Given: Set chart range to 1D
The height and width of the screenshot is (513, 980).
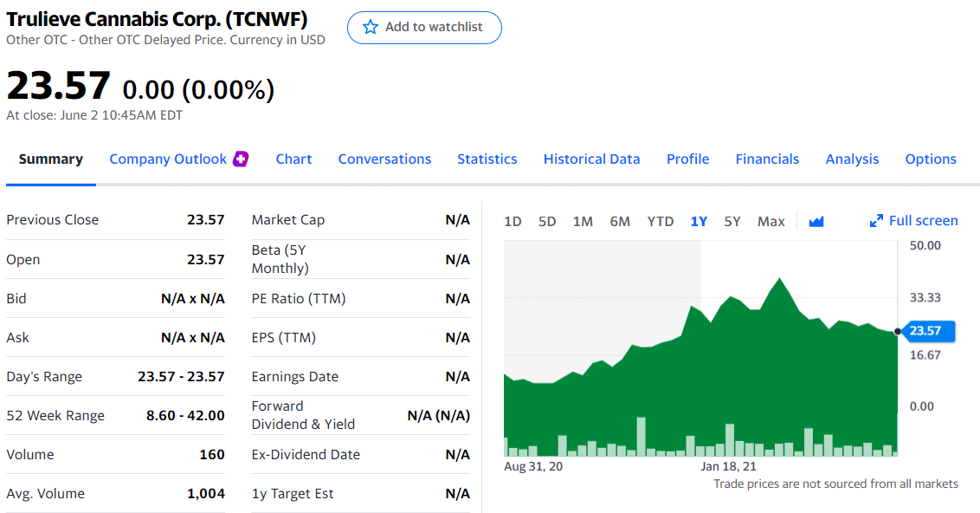Looking at the screenshot, I should point(513,222).
